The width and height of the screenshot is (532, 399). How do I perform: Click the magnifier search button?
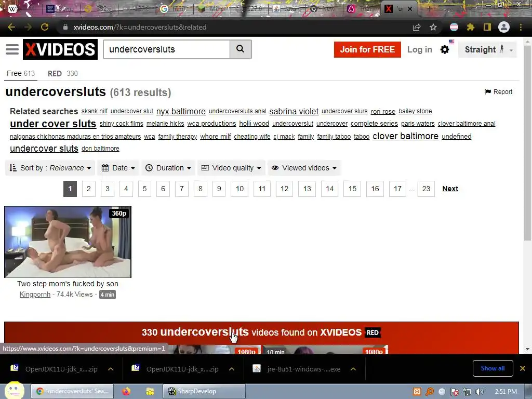[x=240, y=49]
